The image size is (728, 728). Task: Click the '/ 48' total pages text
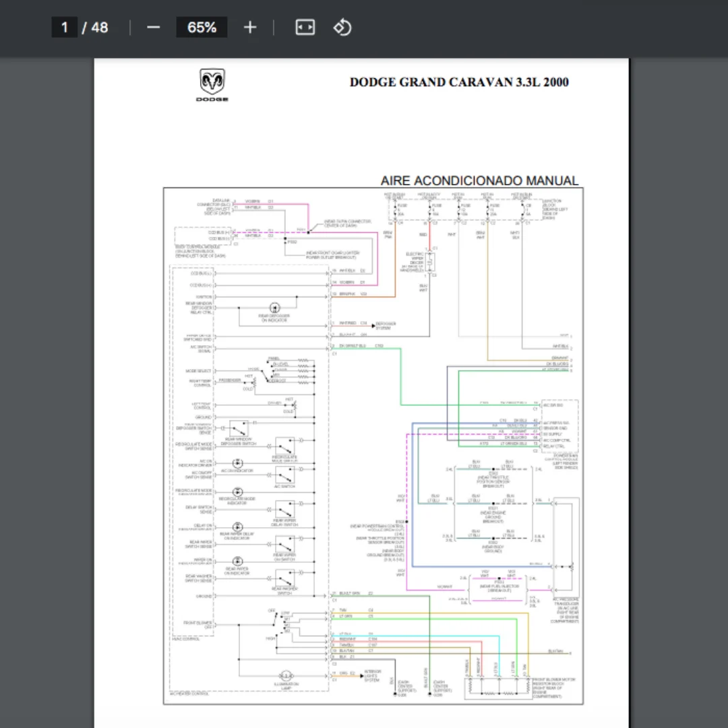point(95,28)
